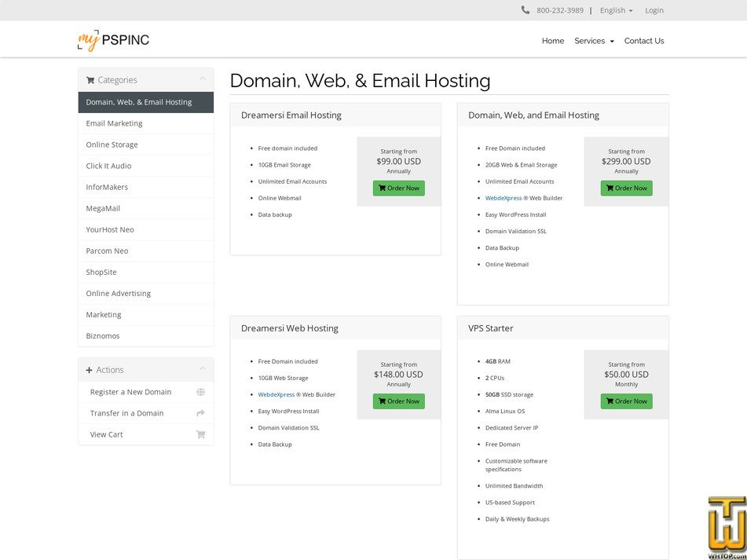Click the VPS Starter card title
Viewport: 747px width, 560px height.
(x=491, y=328)
